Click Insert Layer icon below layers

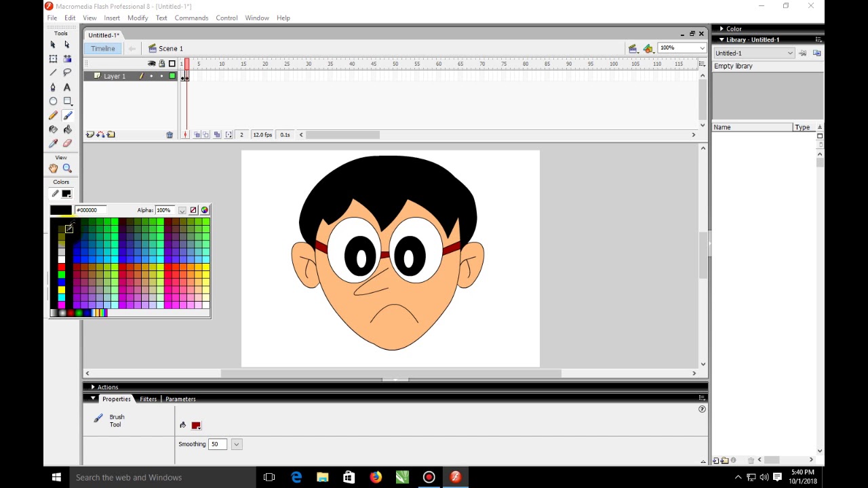(x=90, y=134)
